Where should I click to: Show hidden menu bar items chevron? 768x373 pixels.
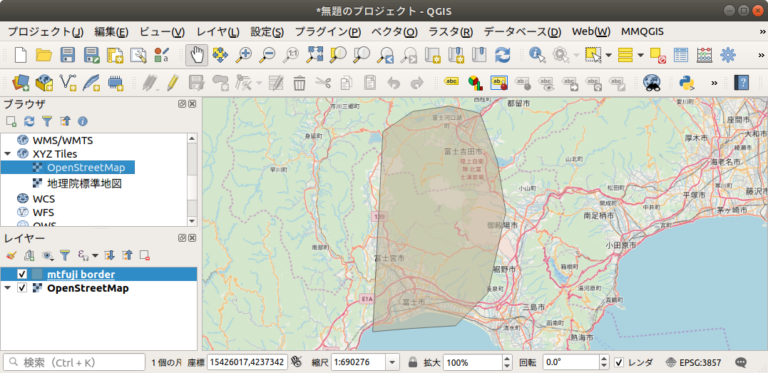pos(762,32)
